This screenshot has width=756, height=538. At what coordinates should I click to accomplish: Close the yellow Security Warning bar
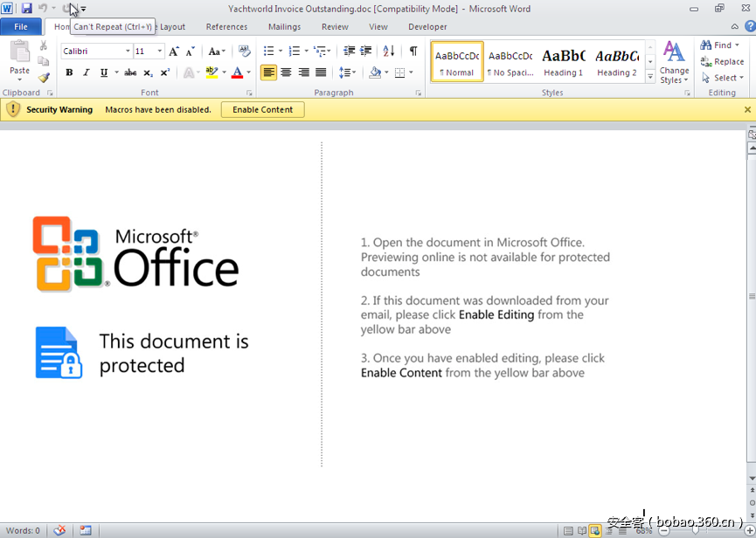(x=747, y=110)
